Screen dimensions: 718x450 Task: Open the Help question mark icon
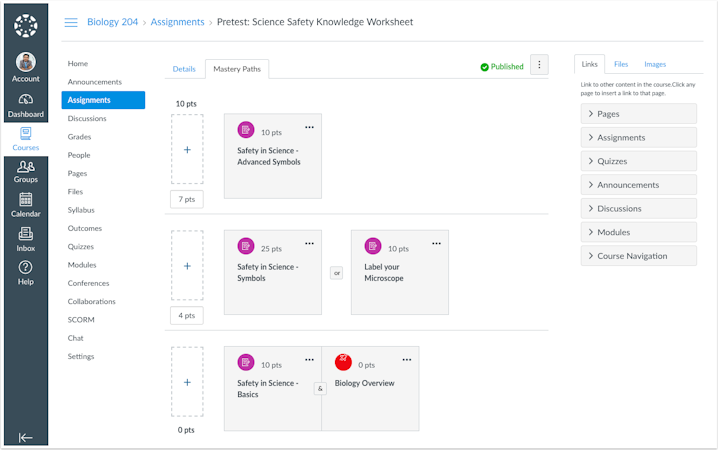click(x=26, y=267)
